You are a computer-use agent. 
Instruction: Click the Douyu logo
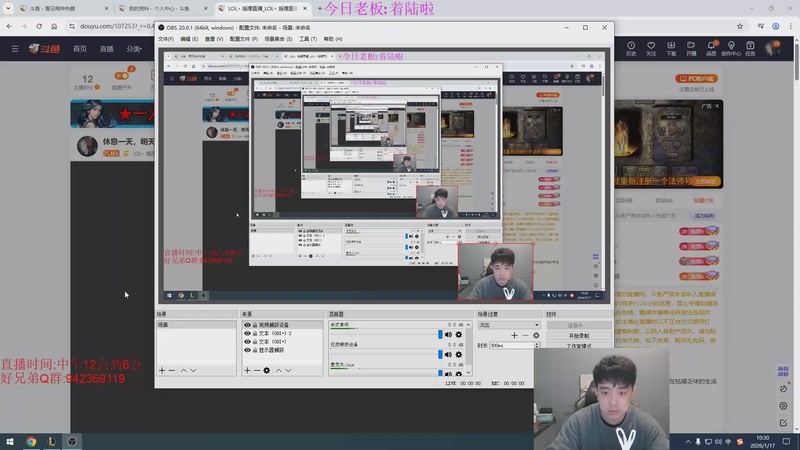(45, 48)
